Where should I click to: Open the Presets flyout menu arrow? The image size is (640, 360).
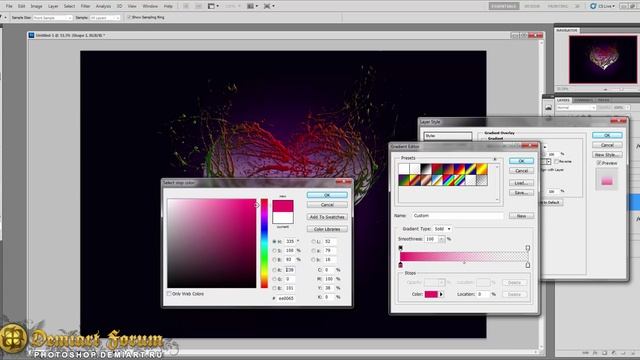tap(495, 159)
